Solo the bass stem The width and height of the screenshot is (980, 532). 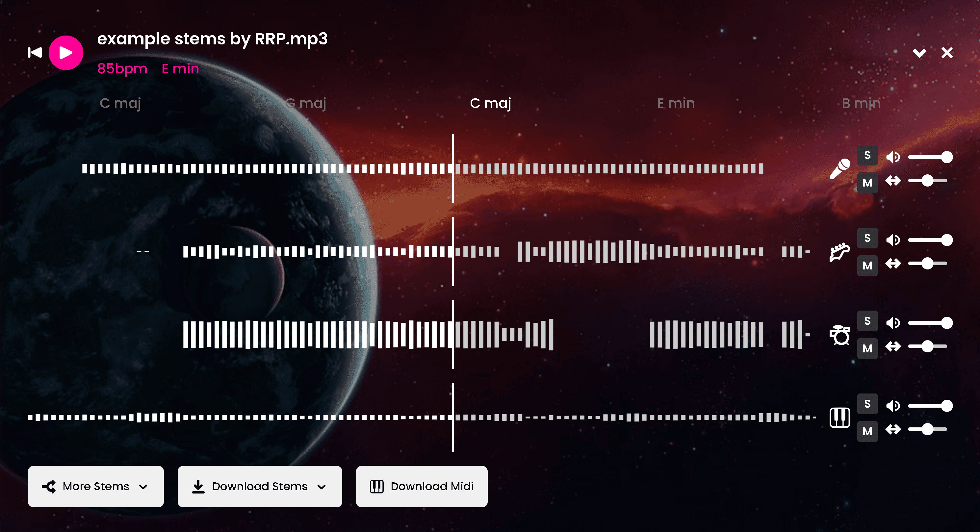[867, 238]
